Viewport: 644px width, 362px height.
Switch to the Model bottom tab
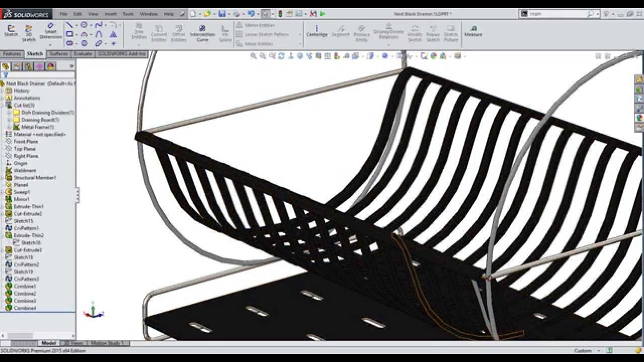(49, 343)
